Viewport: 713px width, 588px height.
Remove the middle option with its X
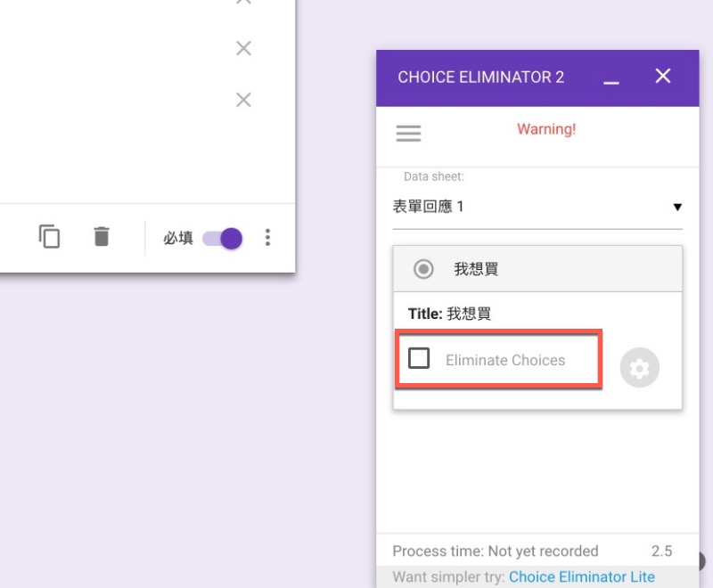(243, 48)
